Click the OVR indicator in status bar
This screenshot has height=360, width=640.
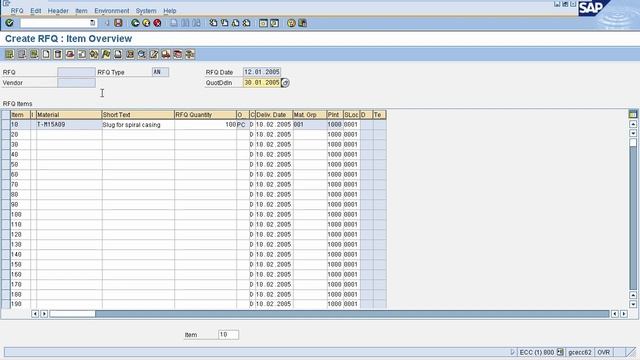604,352
